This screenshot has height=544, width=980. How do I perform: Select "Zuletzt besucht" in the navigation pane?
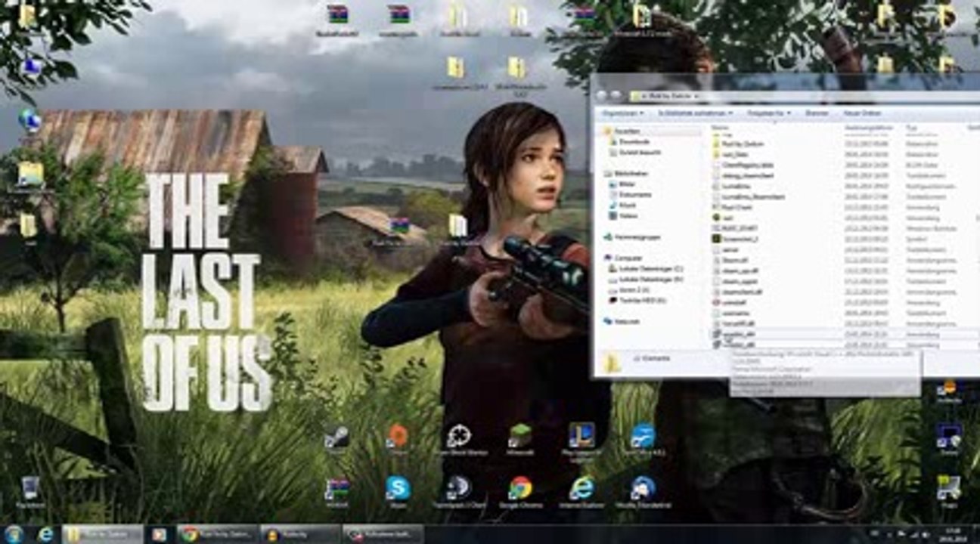pos(636,152)
